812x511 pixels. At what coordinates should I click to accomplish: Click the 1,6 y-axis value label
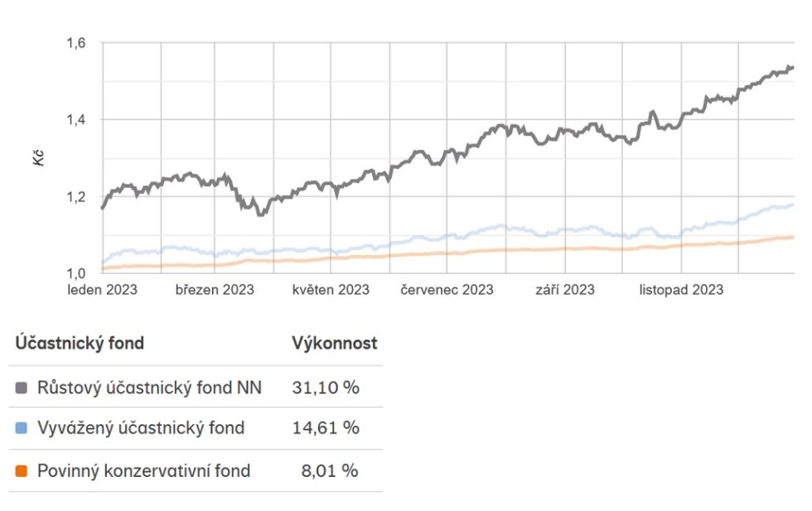tap(77, 43)
